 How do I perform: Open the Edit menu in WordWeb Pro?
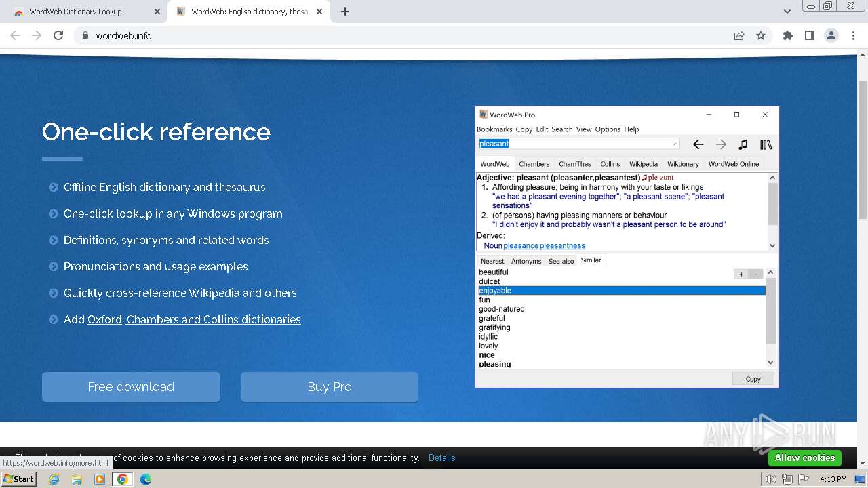pyautogui.click(x=542, y=129)
